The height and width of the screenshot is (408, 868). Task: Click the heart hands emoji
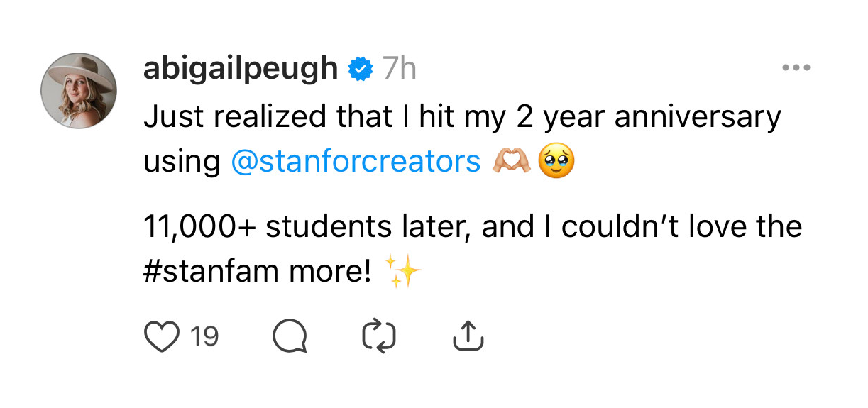point(511,162)
